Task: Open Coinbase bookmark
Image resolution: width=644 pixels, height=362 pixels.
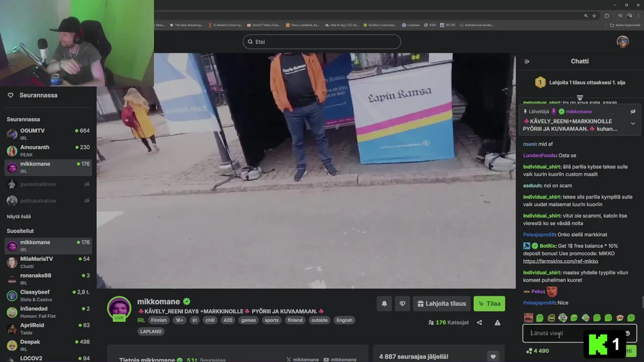Action: tap(411, 25)
